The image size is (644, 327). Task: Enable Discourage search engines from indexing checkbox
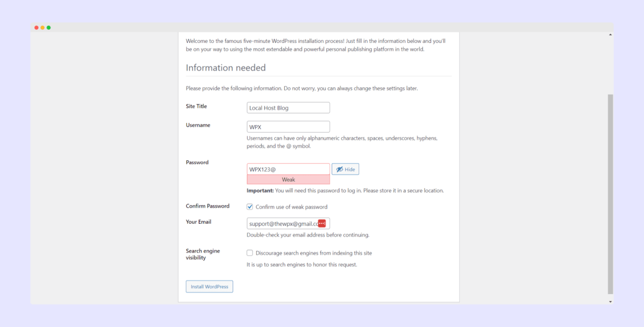250,253
